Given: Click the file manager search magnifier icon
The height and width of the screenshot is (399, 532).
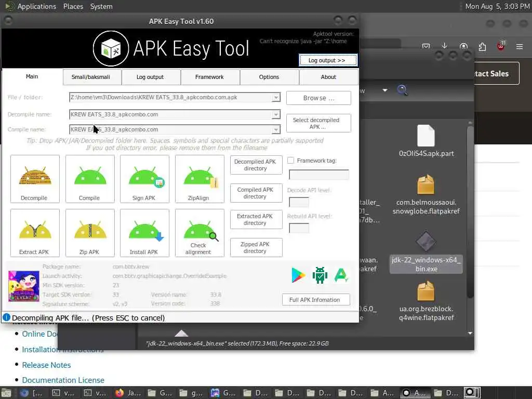Looking at the screenshot, I should click(402, 90).
